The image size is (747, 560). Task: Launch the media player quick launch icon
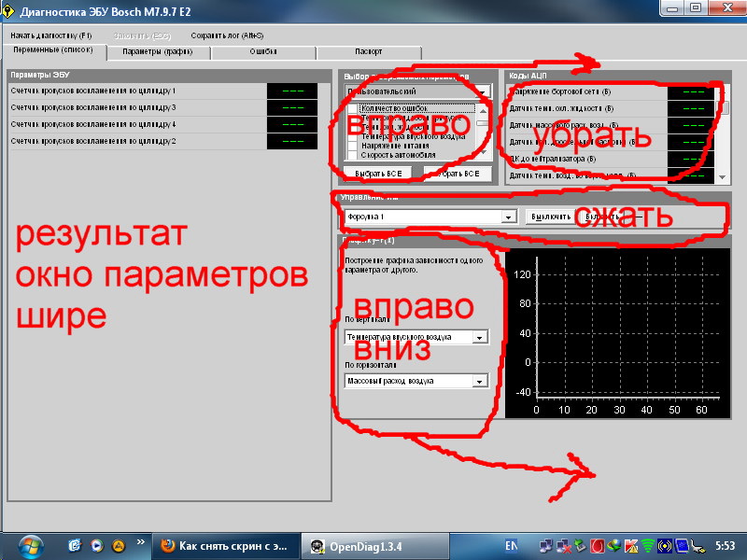coord(97,546)
